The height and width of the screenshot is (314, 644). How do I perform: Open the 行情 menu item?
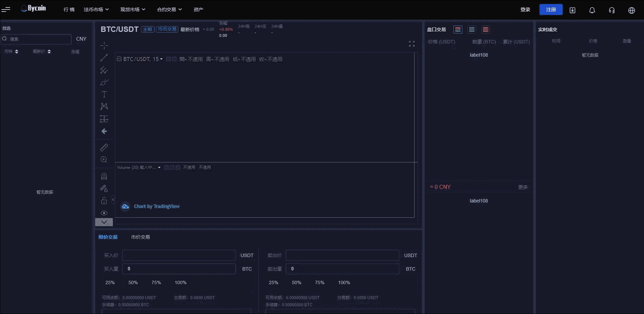point(69,9)
